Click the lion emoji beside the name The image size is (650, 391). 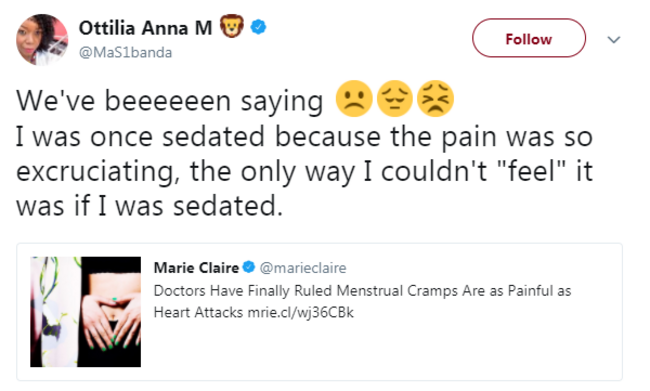point(231,26)
